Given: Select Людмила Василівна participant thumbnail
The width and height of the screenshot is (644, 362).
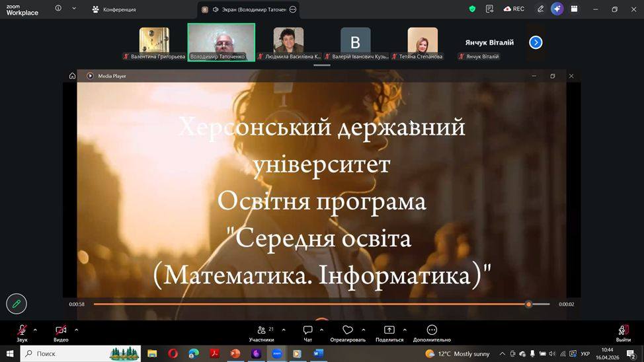Looking at the screenshot, I should pos(289,43).
